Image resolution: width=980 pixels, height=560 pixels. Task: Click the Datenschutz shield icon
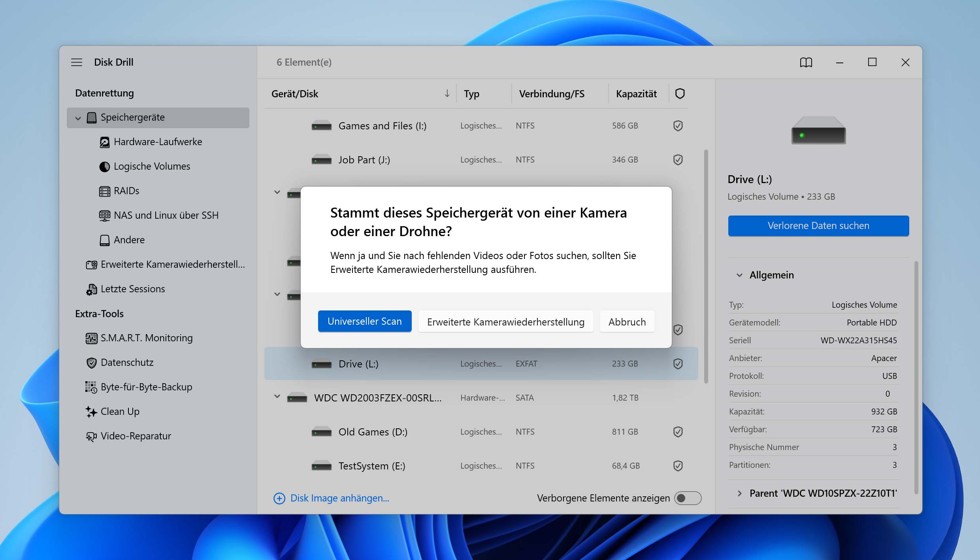coord(91,363)
